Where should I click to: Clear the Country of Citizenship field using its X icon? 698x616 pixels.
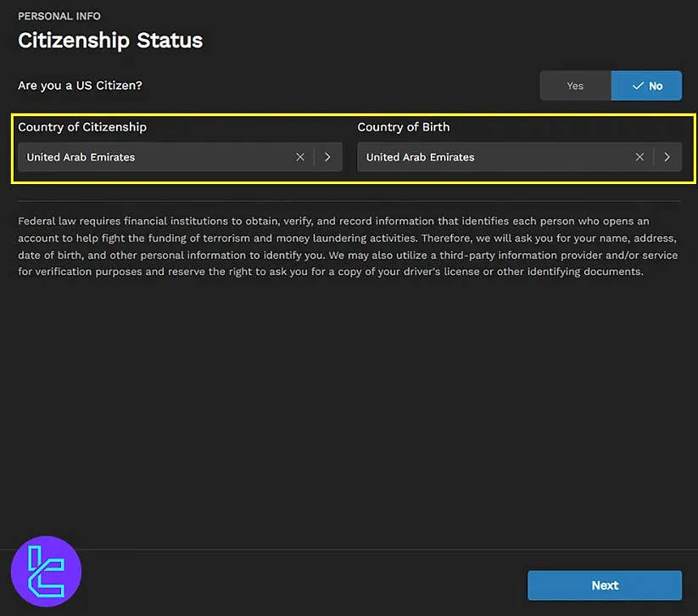coord(300,157)
